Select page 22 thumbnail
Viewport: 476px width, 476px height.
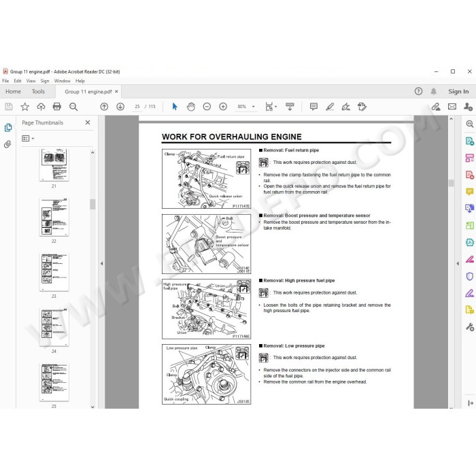coord(54,217)
